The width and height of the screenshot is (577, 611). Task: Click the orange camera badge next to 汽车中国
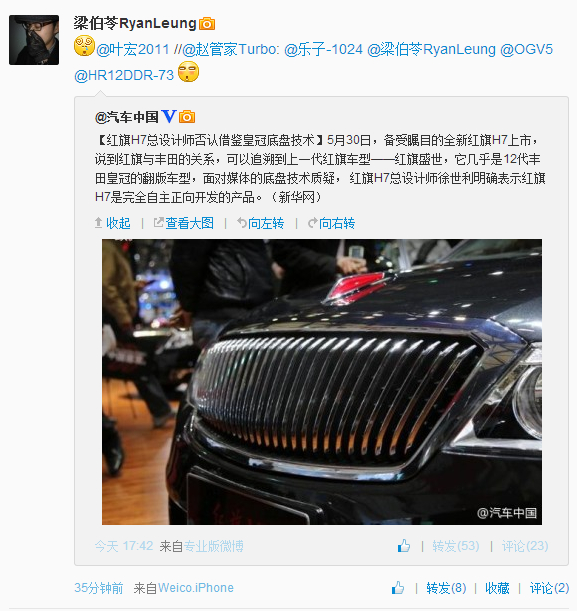[x=187, y=117]
